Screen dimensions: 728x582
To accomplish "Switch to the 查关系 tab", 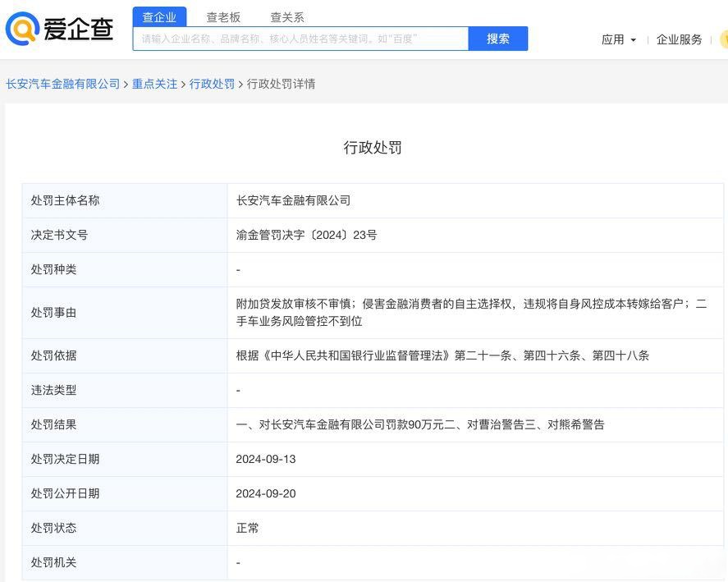I will [287, 17].
